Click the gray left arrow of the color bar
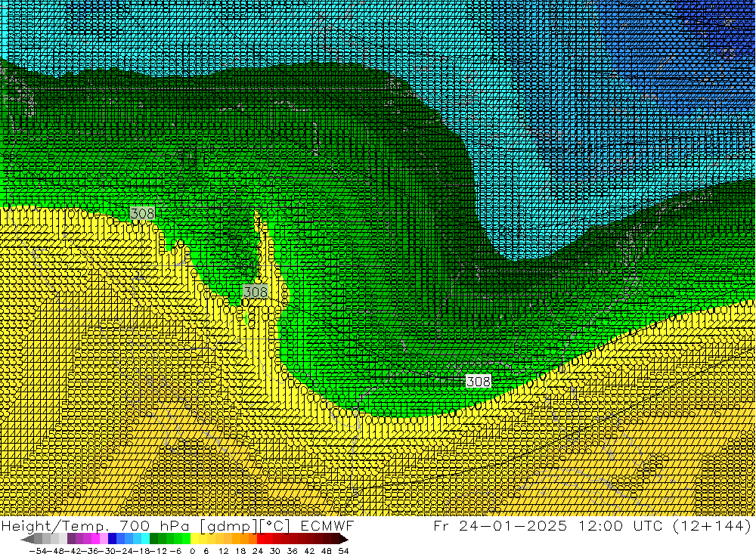 (x=27, y=539)
